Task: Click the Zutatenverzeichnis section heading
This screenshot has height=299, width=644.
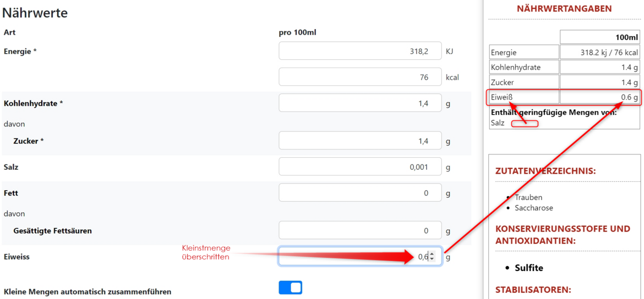Action: click(546, 170)
